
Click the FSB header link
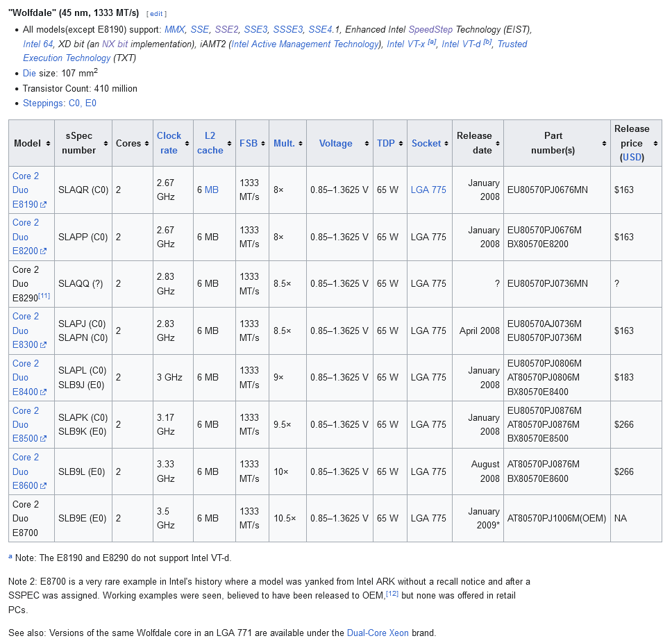249,144
